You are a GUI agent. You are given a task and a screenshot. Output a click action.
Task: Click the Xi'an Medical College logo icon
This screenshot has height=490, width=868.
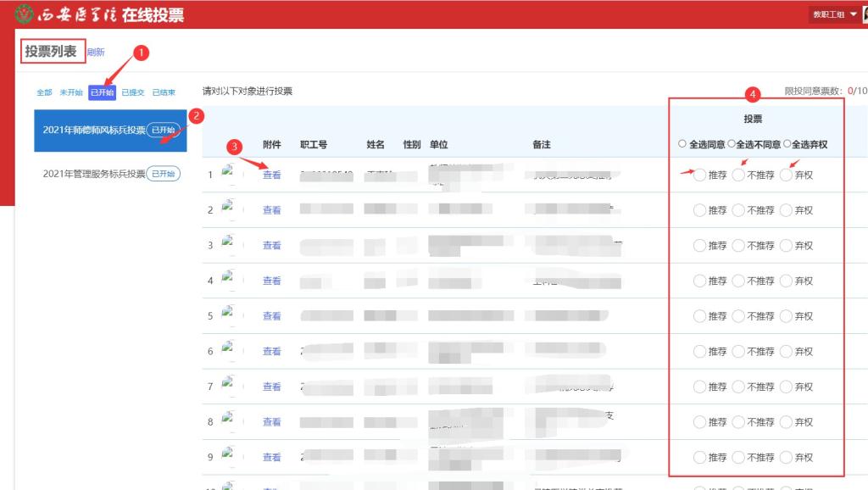(x=12, y=14)
